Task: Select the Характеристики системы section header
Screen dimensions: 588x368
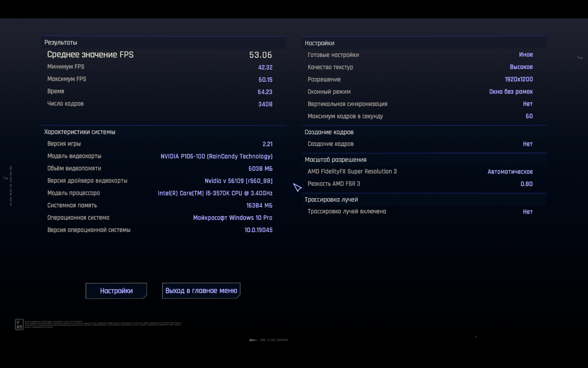Action: (80, 132)
